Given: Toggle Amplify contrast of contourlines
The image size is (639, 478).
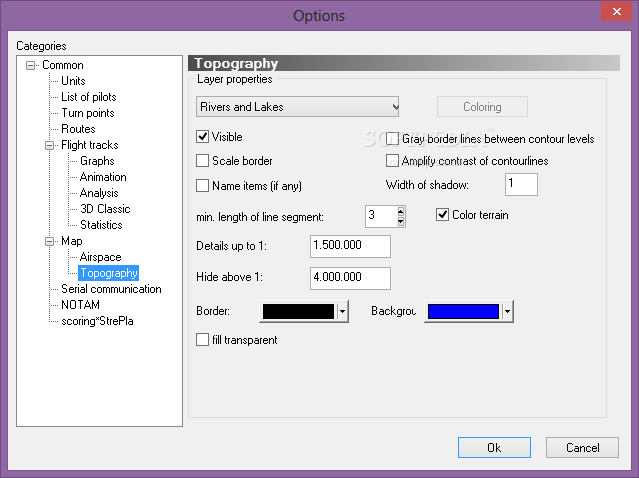Looking at the screenshot, I should [x=392, y=161].
